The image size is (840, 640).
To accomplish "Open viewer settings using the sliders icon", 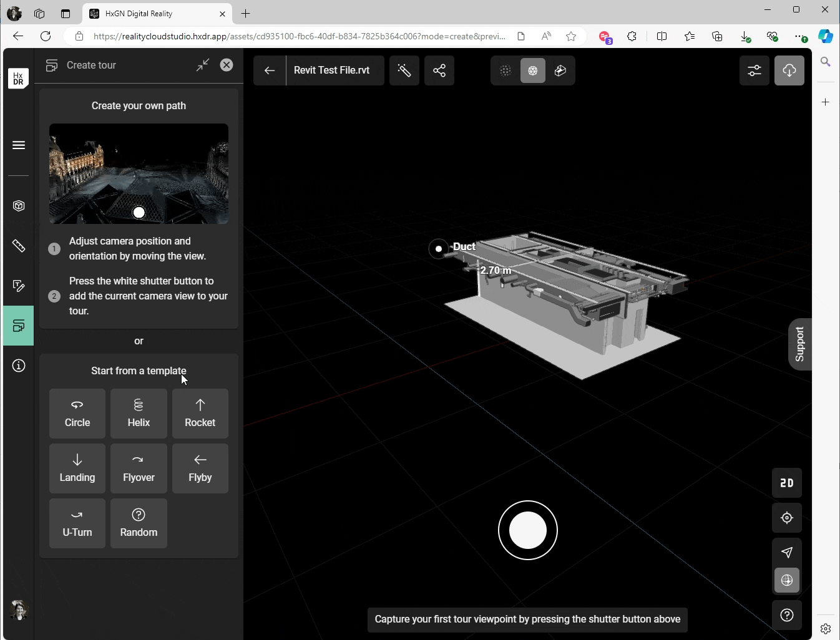I will pos(755,70).
